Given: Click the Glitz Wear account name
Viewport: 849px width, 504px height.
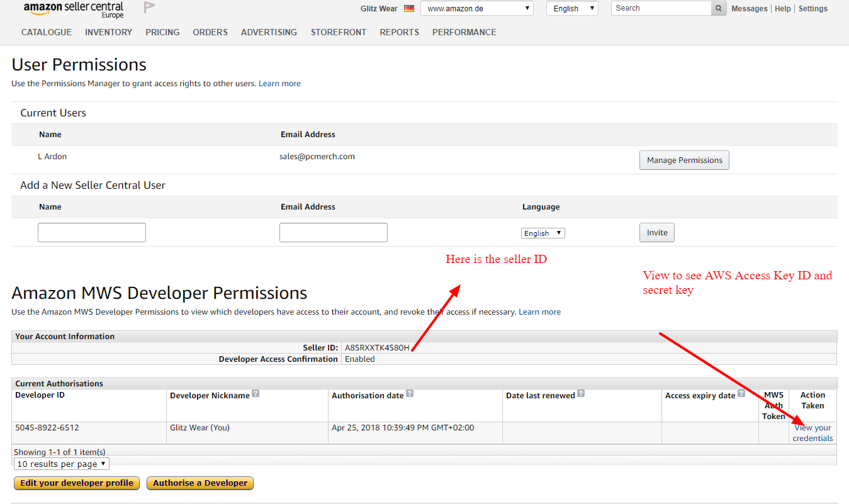Looking at the screenshot, I should point(379,9).
